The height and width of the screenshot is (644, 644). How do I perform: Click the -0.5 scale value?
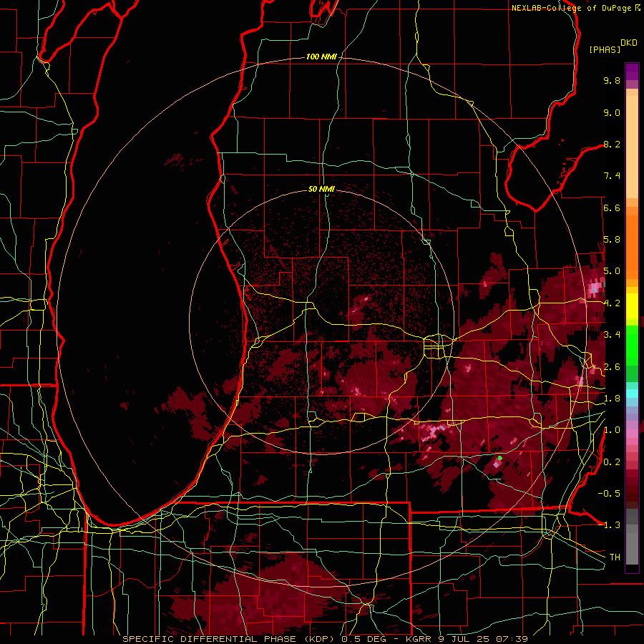click(x=609, y=494)
